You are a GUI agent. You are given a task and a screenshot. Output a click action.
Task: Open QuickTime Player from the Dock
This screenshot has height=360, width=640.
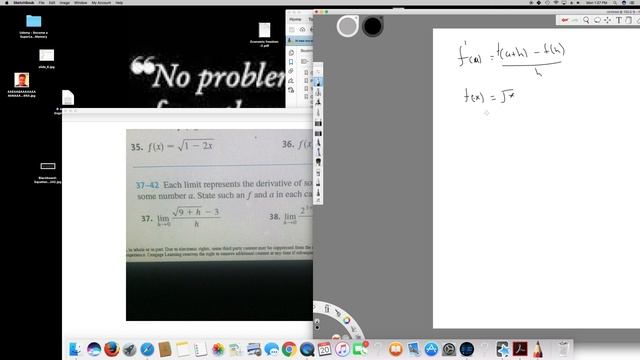click(307, 349)
